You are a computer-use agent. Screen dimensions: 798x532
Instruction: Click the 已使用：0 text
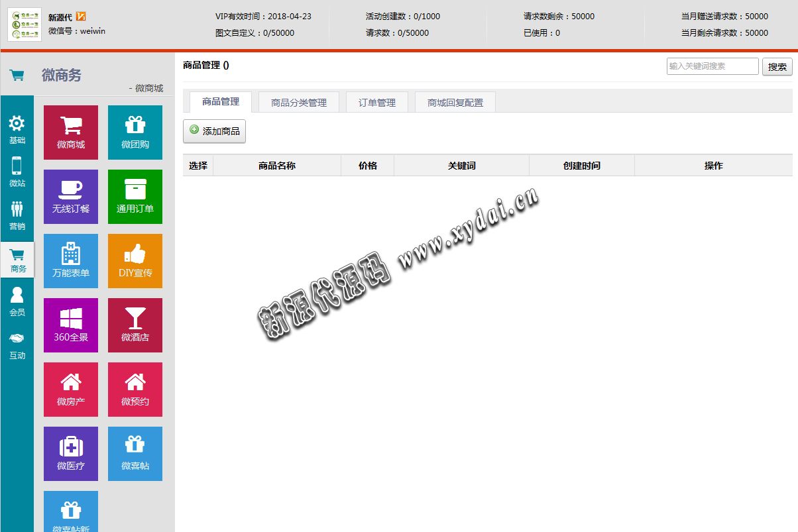point(541,32)
